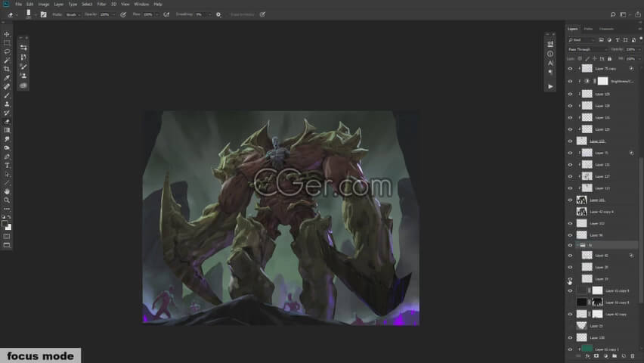Open the Pass Through blend mode dropdown
Viewport: 644px width, 363px height.
(x=587, y=49)
